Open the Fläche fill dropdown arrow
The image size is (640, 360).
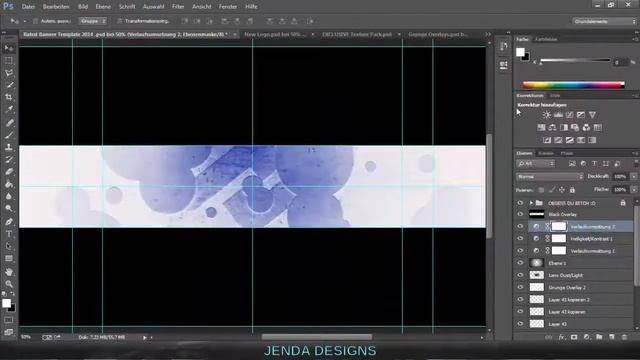pos(634,190)
